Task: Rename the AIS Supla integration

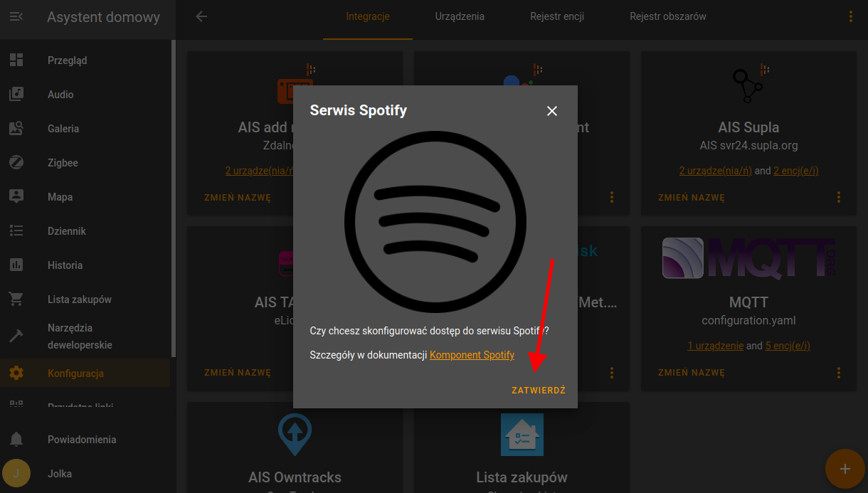Action: [692, 198]
